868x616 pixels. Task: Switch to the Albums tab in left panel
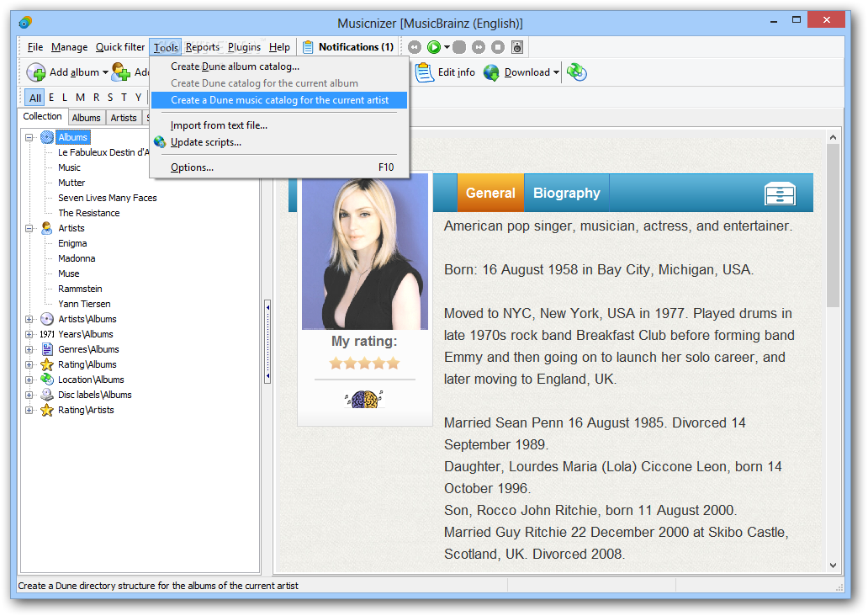(87, 118)
